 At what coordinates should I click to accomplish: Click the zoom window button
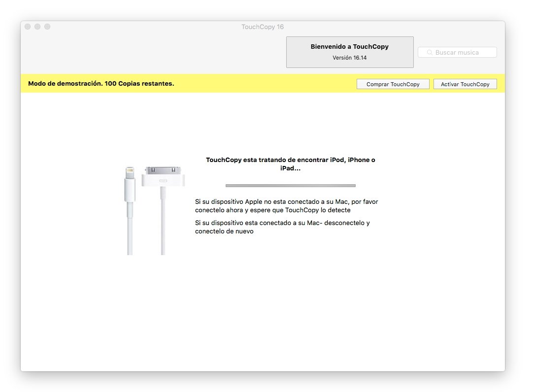point(47,27)
